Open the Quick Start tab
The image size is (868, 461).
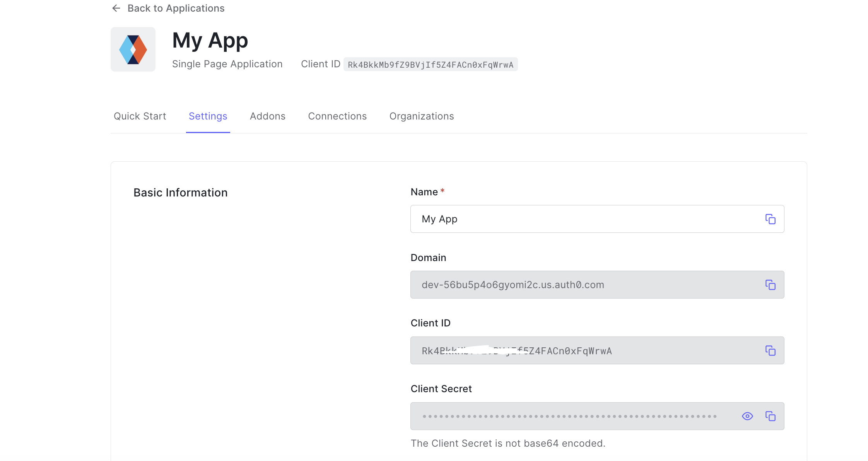(140, 116)
